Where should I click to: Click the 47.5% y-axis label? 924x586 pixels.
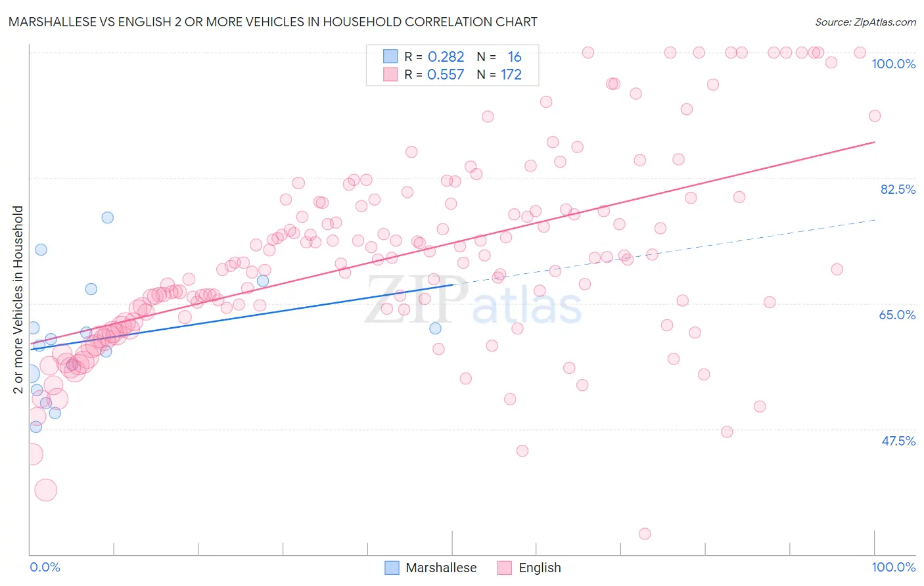pyautogui.click(x=898, y=441)
